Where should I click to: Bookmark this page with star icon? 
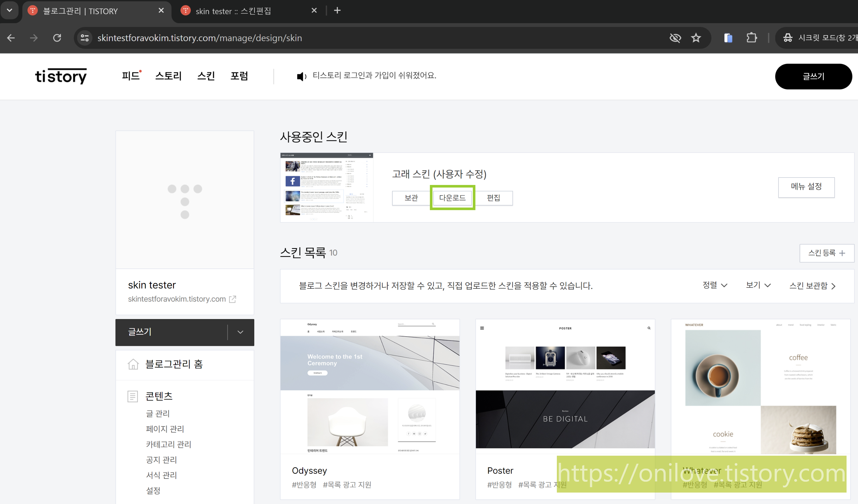[x=696, y=38]
